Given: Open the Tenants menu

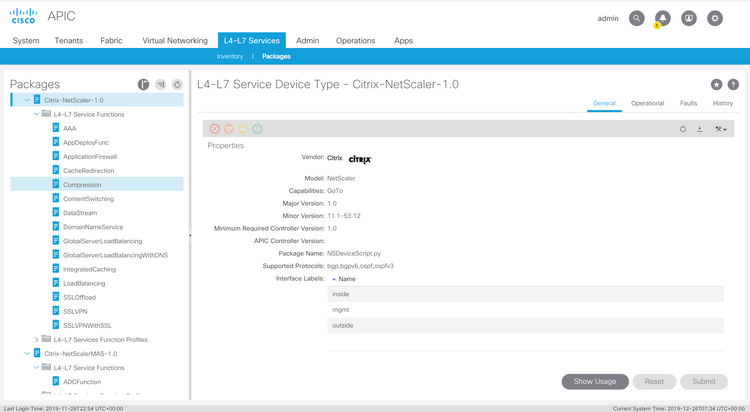Looking at the screenshot, I should (x=68, y=41).
